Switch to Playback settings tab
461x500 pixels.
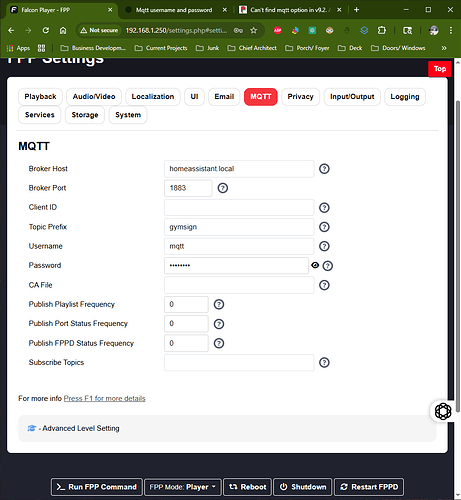(40, 97)
